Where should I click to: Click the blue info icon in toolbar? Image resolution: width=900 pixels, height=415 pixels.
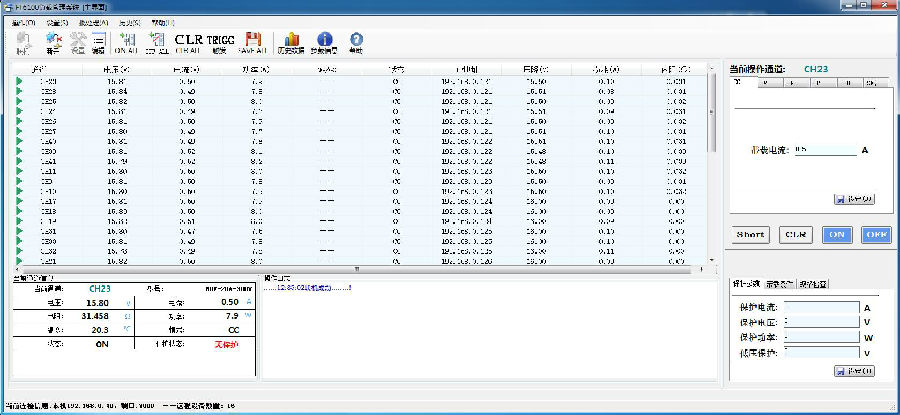tap(324, 41)
